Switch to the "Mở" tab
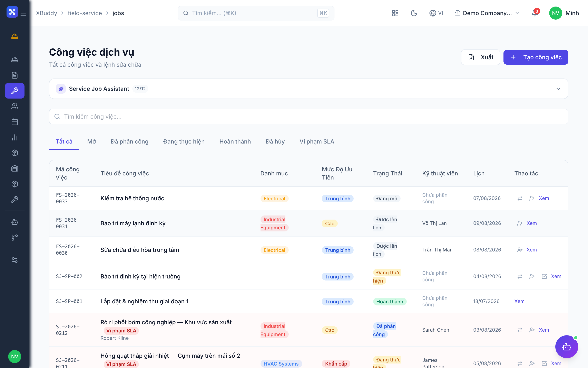The image size is (588, 368). click(x=92, y=142)
